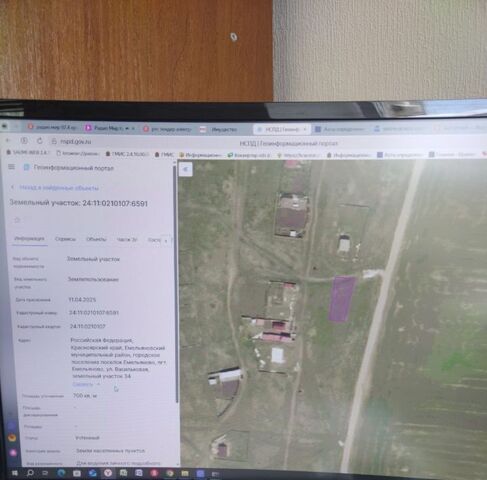Select the type value Землепользование
Viewport: 487px width, 480px height.
pos(93,279)
